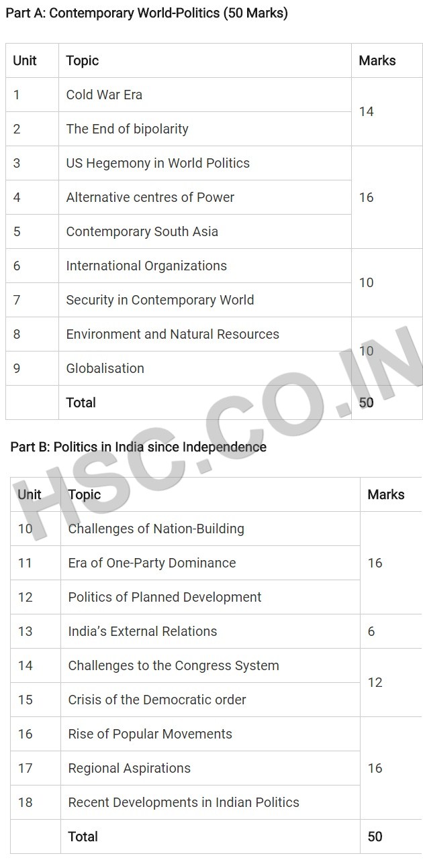Select the Contemporary South Asia cell
Viewport: 423px width, 868px height.
click(x=142, y=231)
